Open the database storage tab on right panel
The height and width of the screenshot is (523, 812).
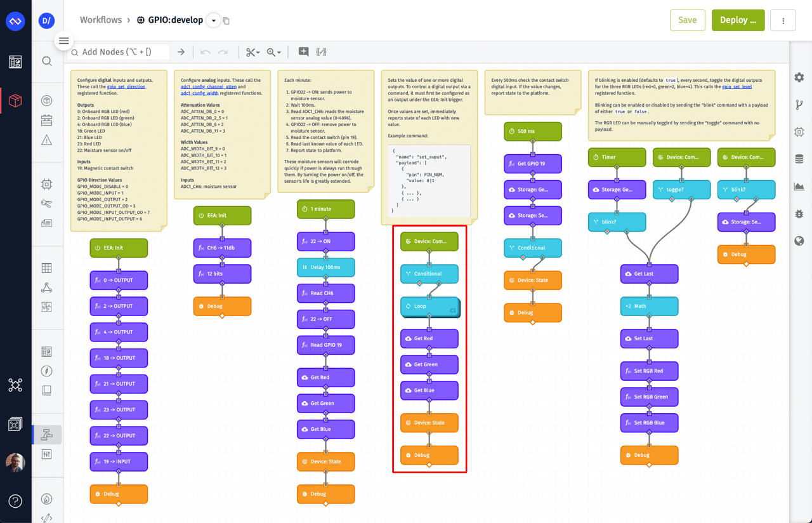tap(799, 159)
